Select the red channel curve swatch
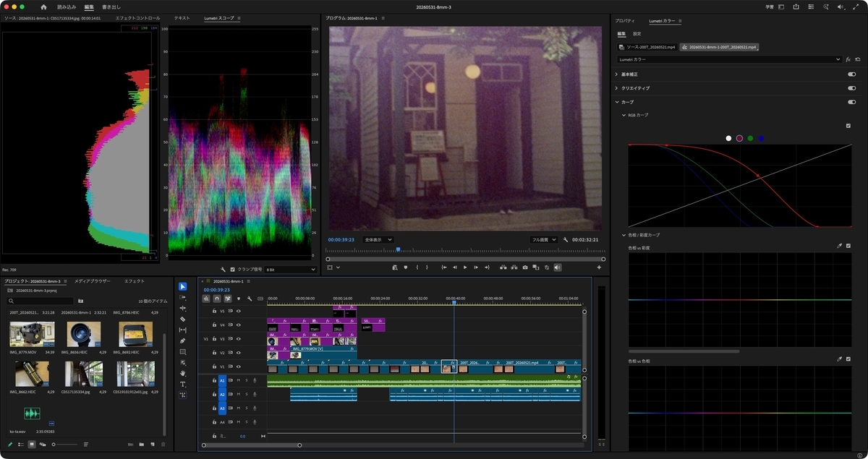This screenshot has width=868, height=459. [x=739, y=138]
